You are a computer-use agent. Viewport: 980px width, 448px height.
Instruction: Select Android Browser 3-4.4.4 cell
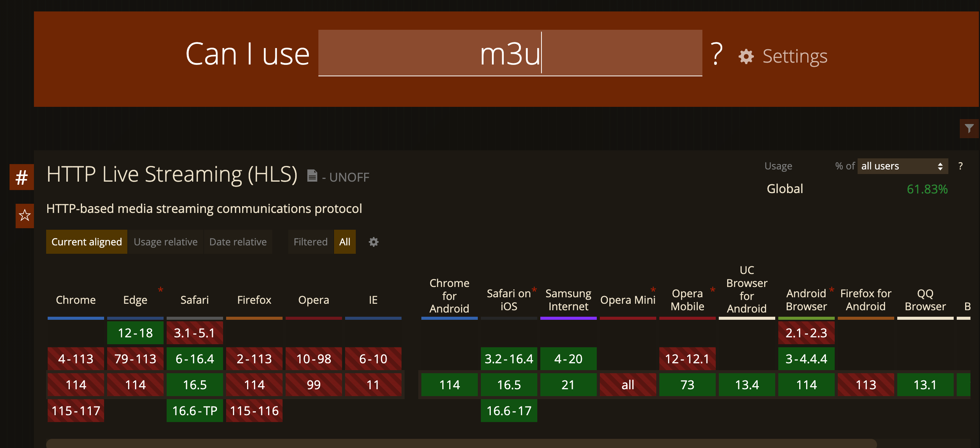pyautogui.click(x=806, y=359)
